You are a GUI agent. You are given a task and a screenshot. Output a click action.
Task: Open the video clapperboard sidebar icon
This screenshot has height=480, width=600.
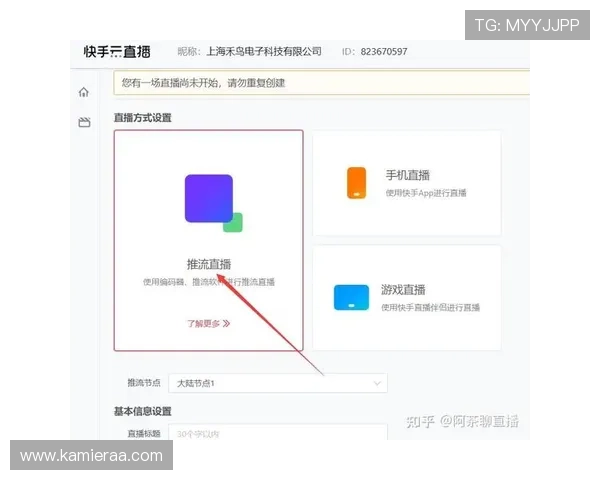(x=84, y=122)
